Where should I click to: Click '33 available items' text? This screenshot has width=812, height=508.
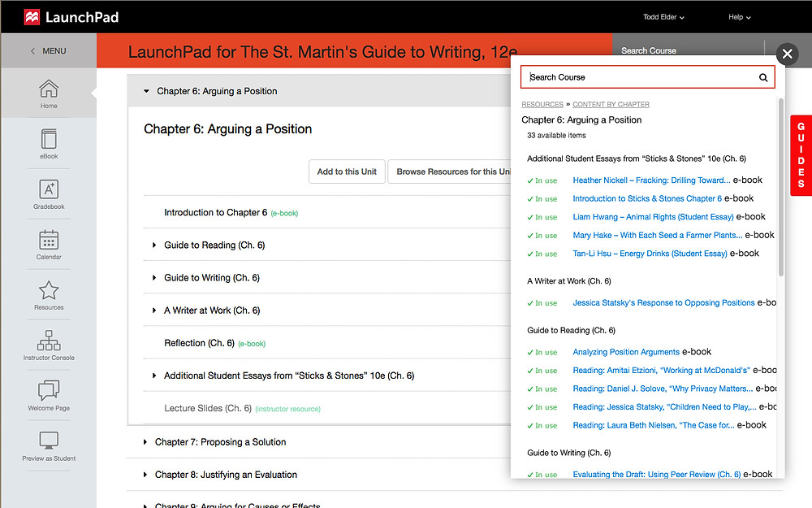coord(556,135)
